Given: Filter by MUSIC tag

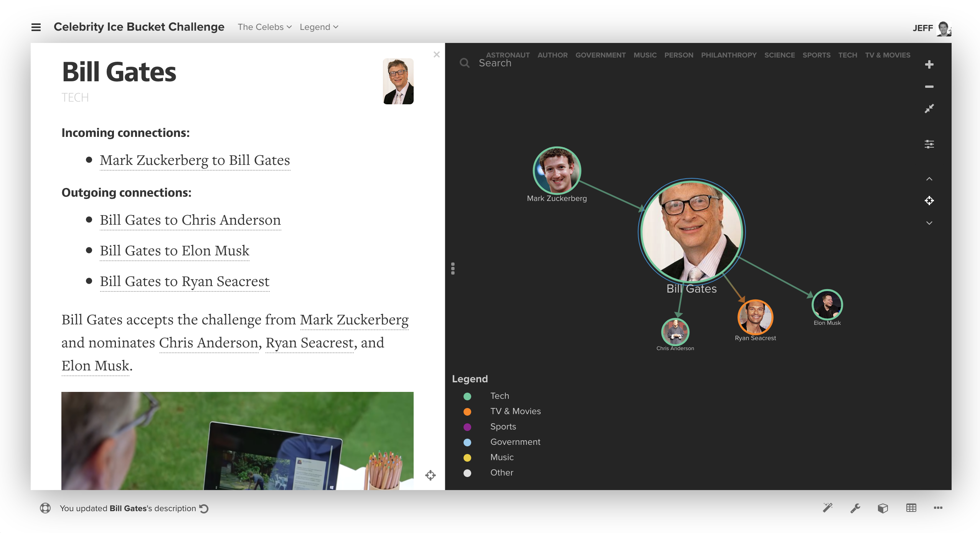Looking at the screenshot, I should pyautogui.click(x=645, y=55).
